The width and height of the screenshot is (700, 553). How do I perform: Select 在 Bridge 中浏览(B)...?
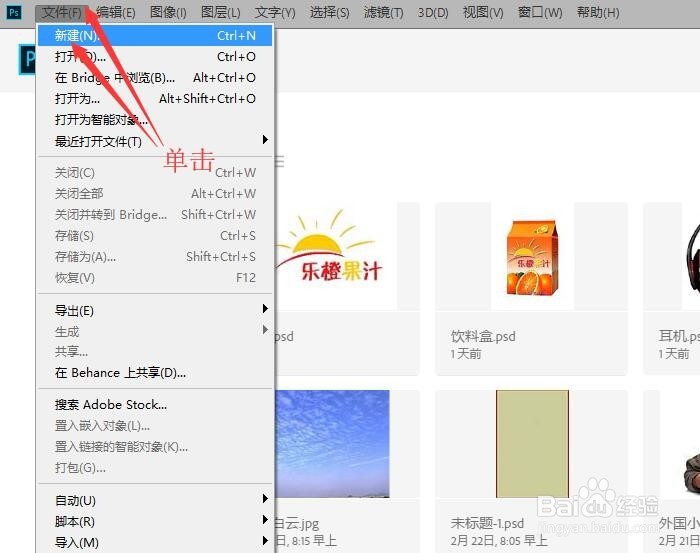[x=155, y=78]
